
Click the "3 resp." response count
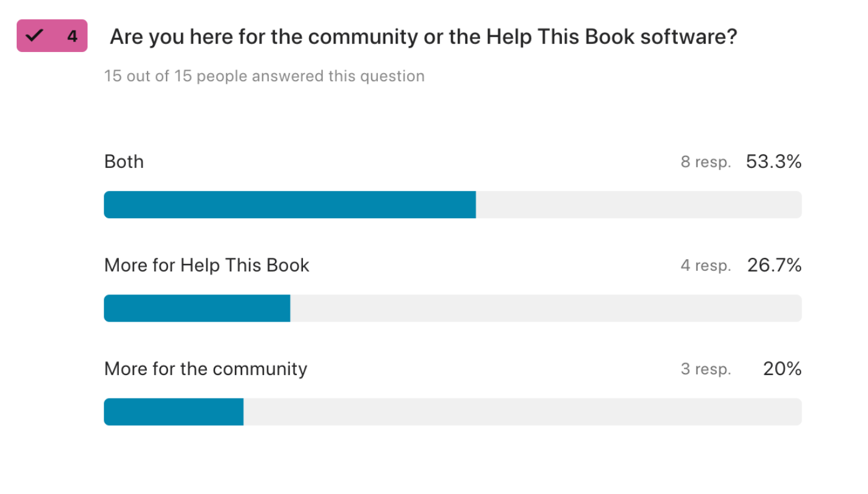pos(706,369)
